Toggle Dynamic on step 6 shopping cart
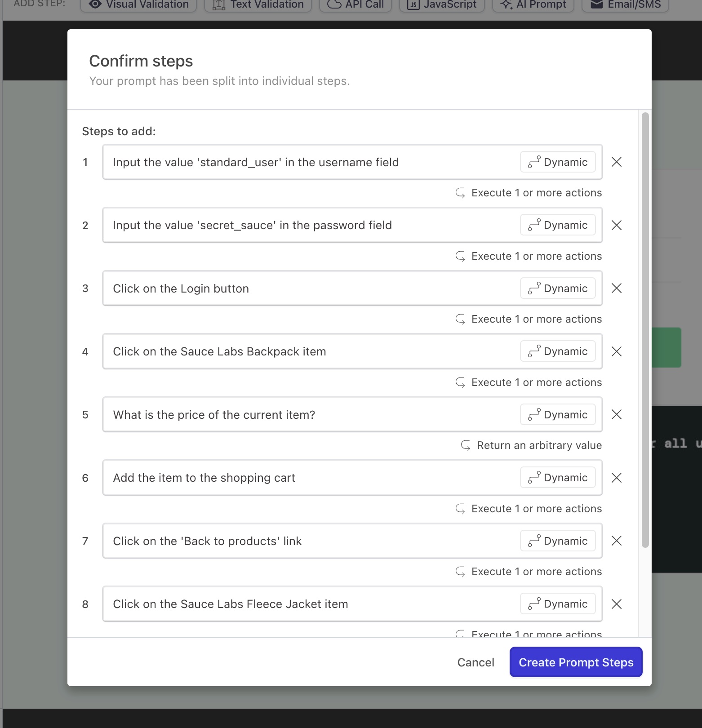Image resolution: width=702 pixels, height=728 pixels. coord(558,477)
